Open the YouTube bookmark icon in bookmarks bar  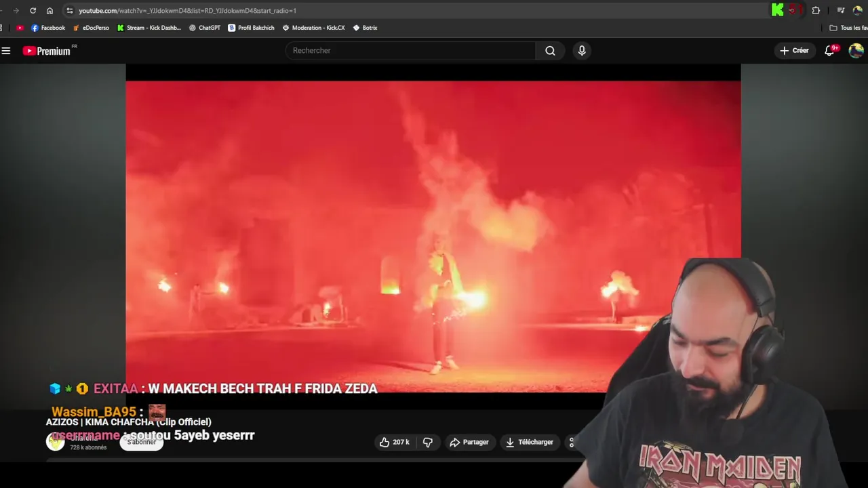[x=20, y=28]
